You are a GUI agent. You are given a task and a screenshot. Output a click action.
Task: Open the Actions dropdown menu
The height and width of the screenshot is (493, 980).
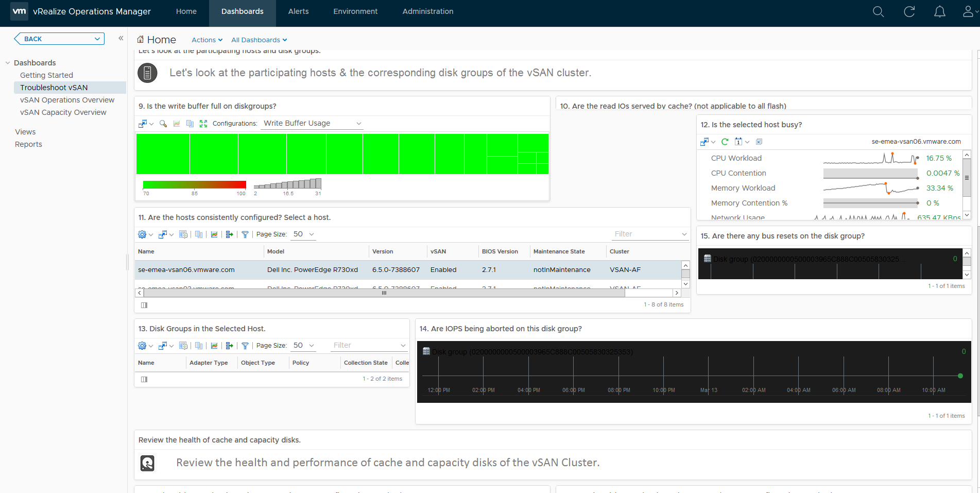pyautogui.click(x=207, y=40)
